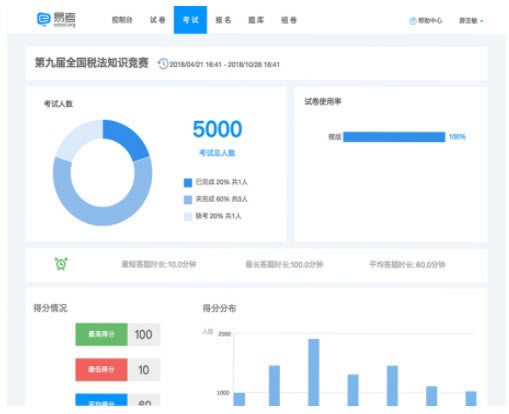Click the 易考 logo icon
Viewport: 509px width, 414px height.
(44, 19)
